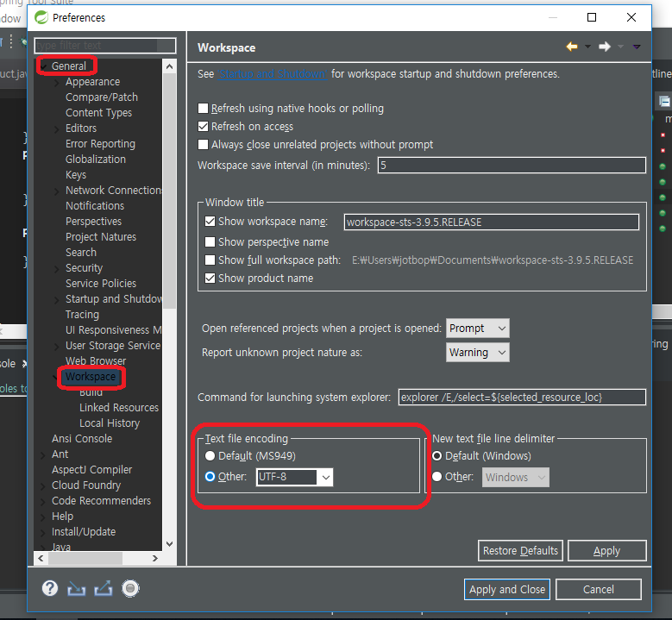Viewport: 672px width, 620px height.
Task: Select Linked Resources under Workspace
Action: [119, 408]
